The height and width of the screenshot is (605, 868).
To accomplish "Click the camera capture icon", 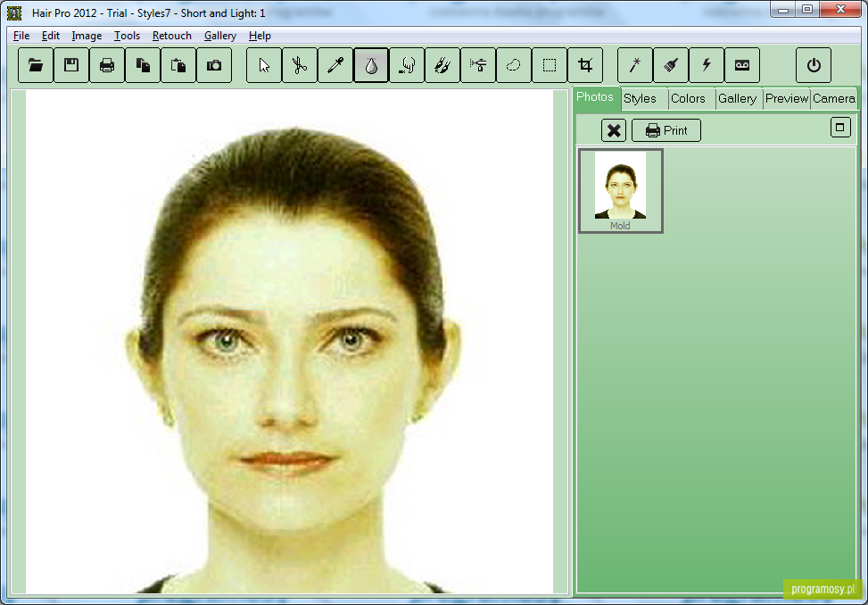I will [214, 65].
